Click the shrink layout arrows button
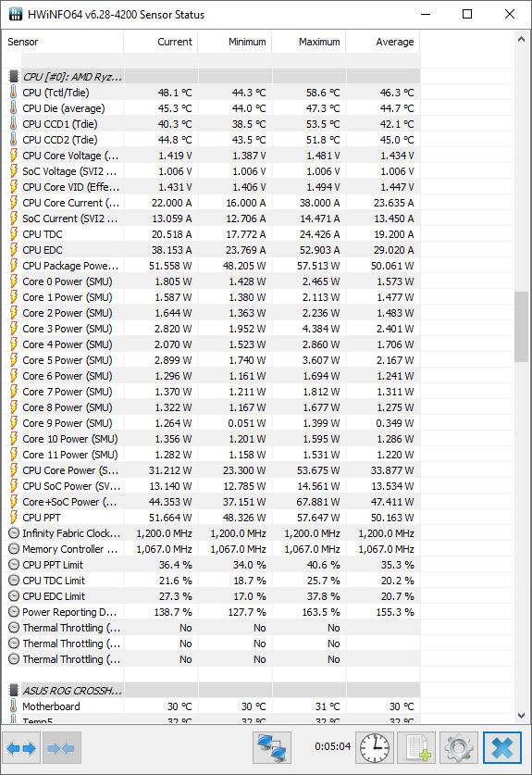The image size is (532, 775). (x=62, y=748)
